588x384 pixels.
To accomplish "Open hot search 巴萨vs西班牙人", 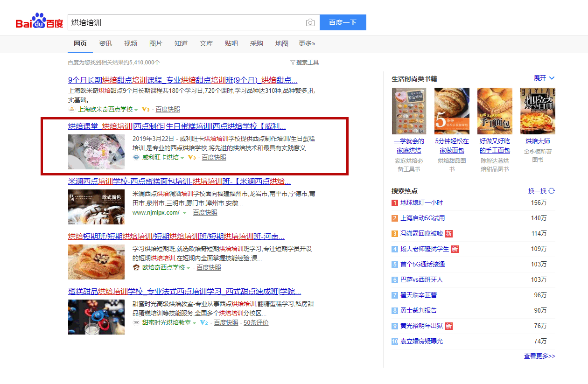I will click(x=422, y=280).
